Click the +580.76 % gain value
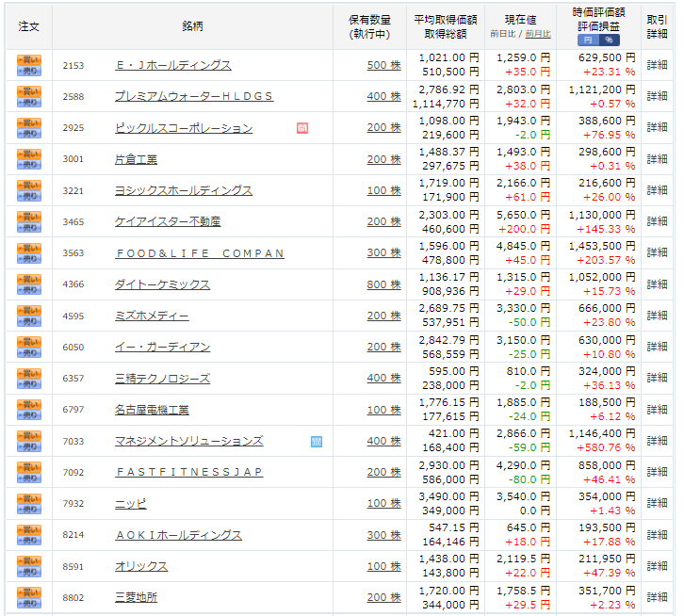684x616 pixels. pos(606,447)
